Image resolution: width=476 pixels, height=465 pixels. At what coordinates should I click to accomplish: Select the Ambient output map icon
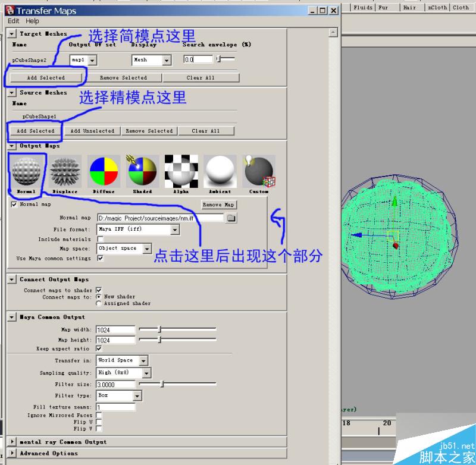click(219, 171)
